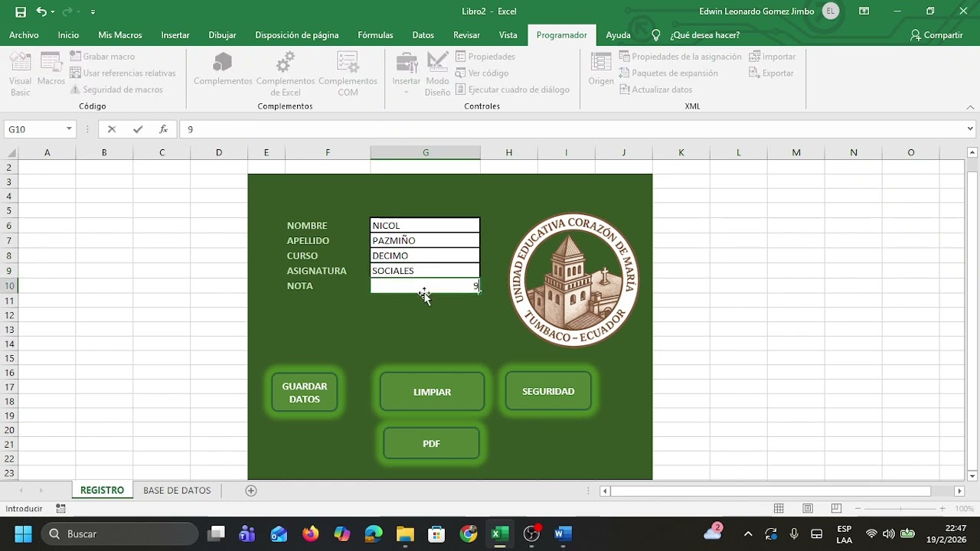This screenshot has height=551, width=980.
Task: Click the PDF button
Action: tap(431, 444)
